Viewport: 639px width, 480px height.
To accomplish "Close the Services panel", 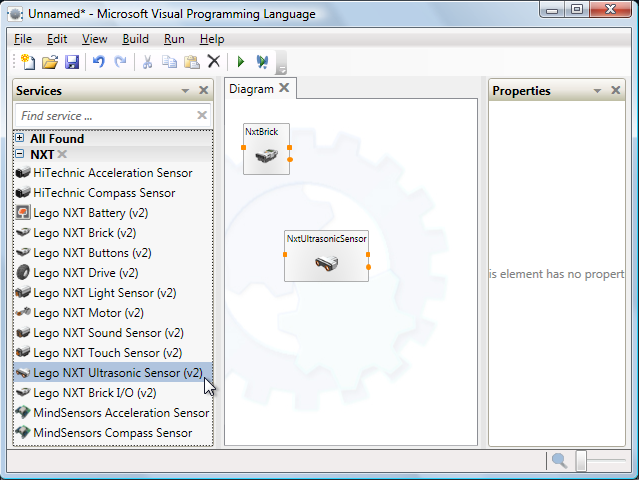I will [203, 90].
